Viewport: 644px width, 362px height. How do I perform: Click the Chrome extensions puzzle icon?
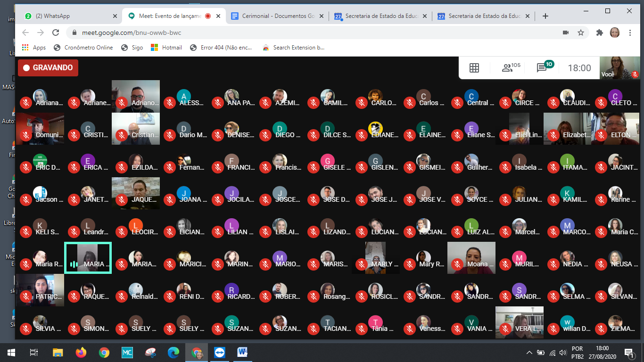click(600, 33)
